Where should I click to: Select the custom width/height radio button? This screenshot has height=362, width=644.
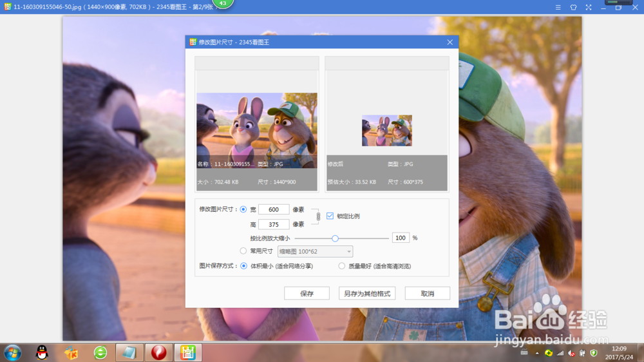(x=243, y=209)
